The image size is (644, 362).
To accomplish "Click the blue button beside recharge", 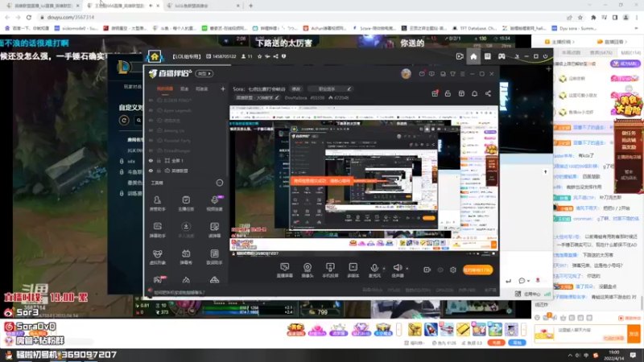I will (517, 343).
